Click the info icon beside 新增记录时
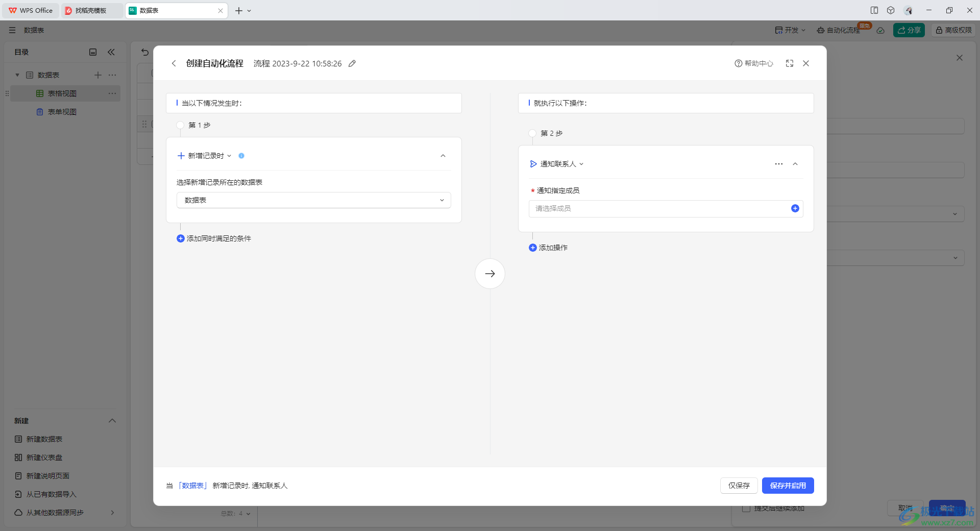Image resolution: width=980 pixels, height=531 pixels. click(241, 156)
